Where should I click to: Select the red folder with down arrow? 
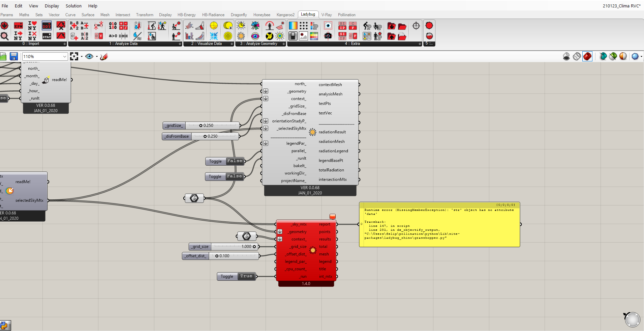click(391, 26)
